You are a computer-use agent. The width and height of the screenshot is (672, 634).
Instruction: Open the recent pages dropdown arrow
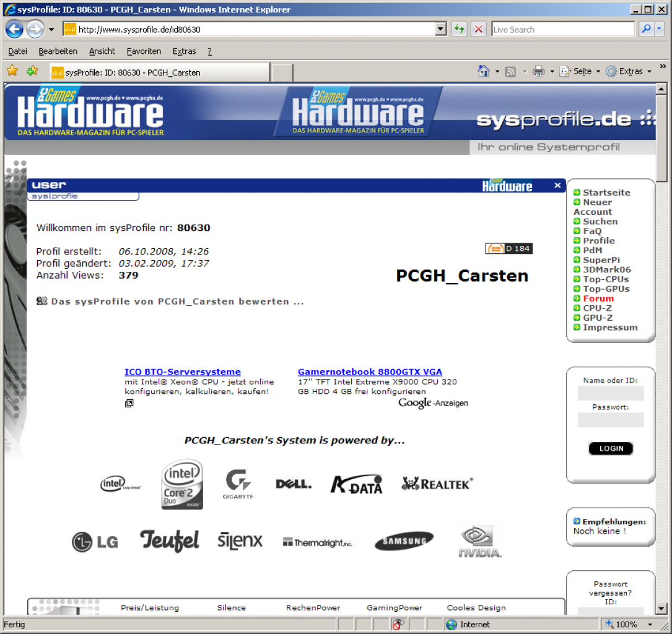tap(51, 30)
